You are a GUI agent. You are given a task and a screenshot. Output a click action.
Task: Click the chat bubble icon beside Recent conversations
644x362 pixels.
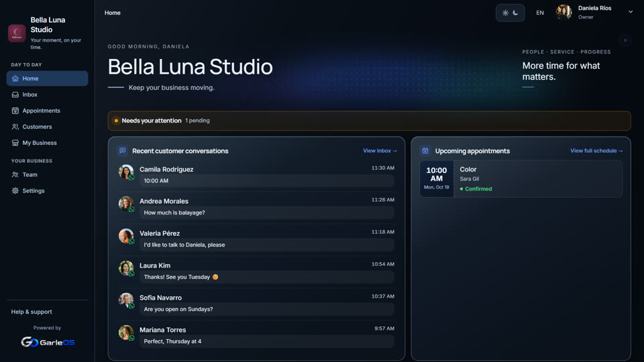(122, 151)
